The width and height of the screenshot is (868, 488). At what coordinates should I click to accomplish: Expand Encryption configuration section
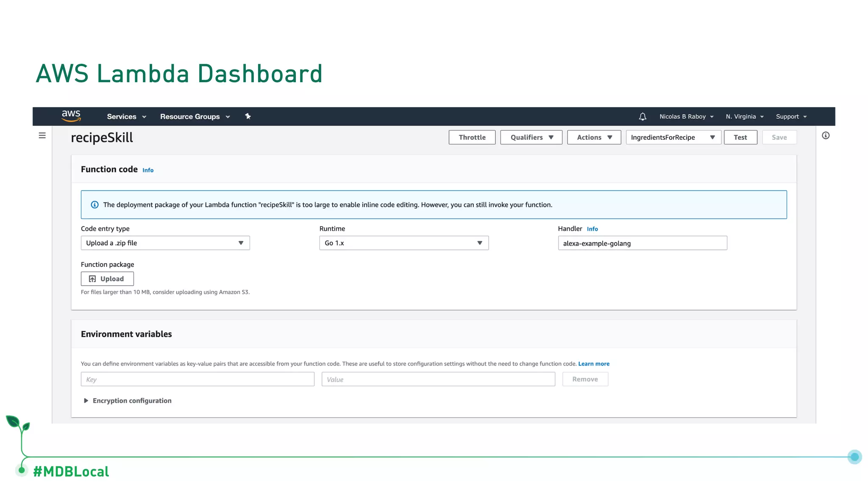click(x=128, y=401)
